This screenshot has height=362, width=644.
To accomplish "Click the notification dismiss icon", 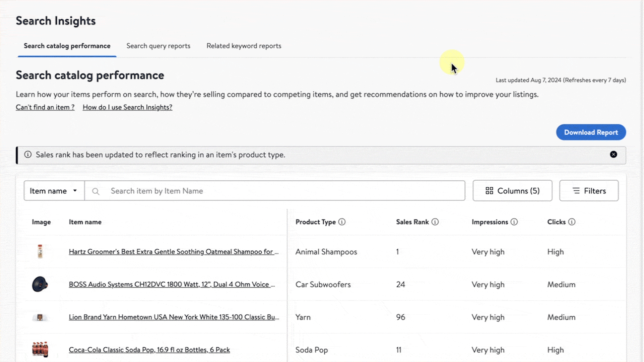I will point(613,154).
